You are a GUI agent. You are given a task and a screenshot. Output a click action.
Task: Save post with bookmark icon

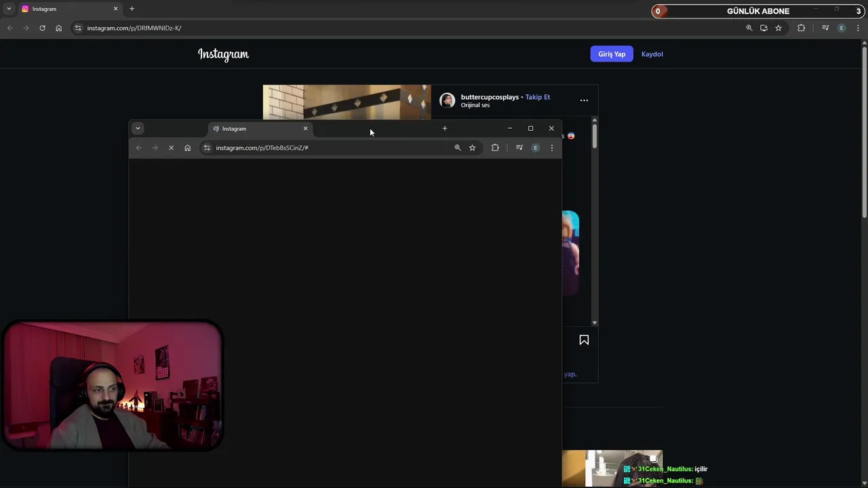(x=584, y=340)
